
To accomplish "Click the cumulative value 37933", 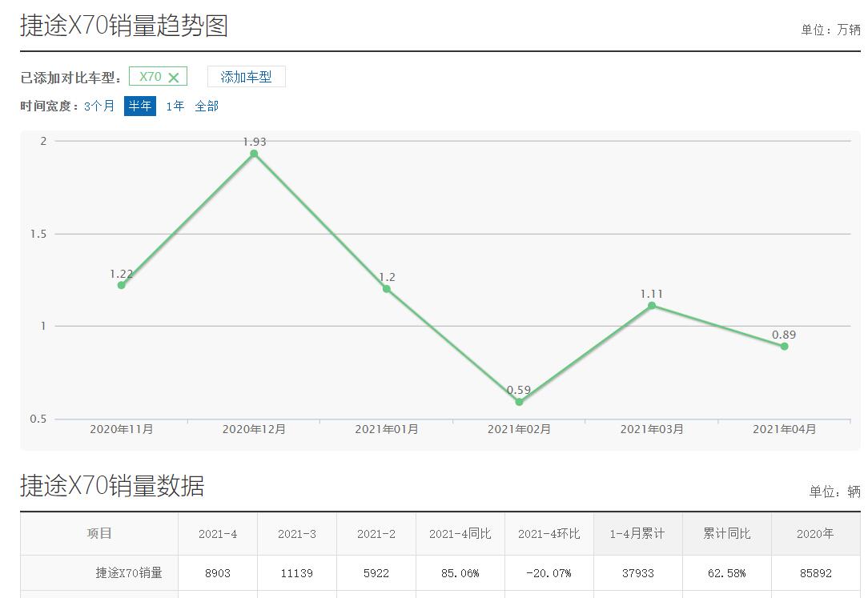I will point(637,573).
